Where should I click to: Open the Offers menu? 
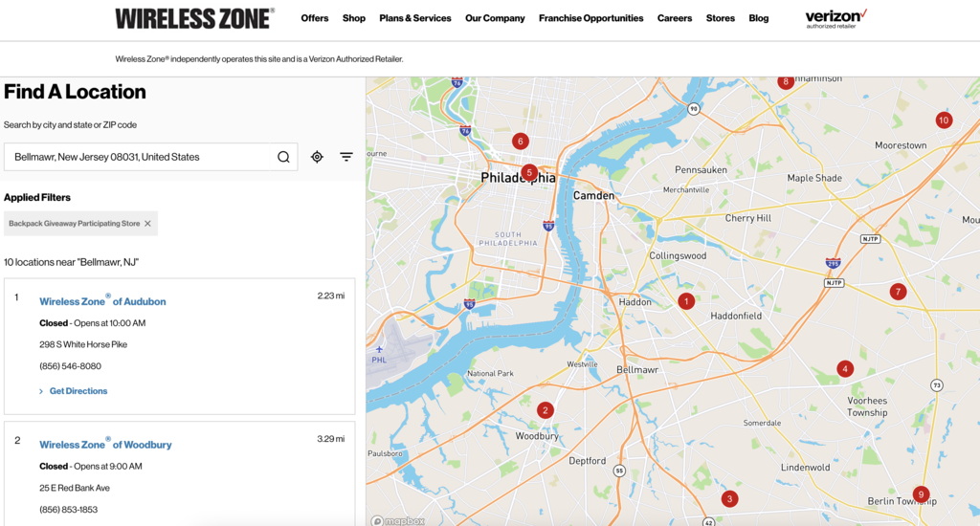[314, 18]
